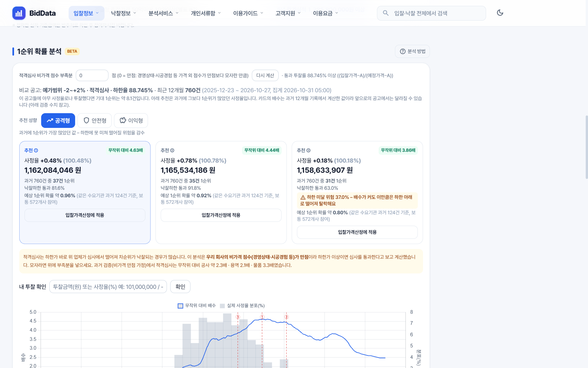
Task: Apply +0.48% card to 입찰가격산정
Action: point(85,215)
